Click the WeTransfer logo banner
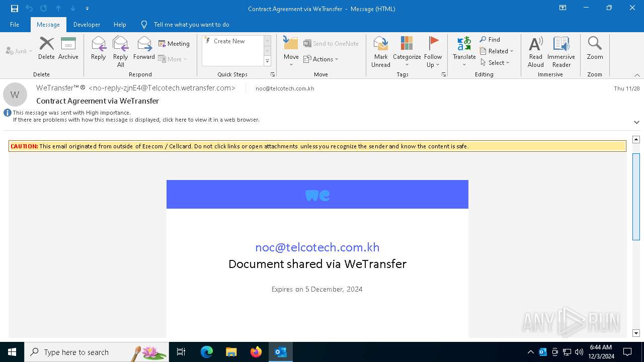This screenshot has width=644, height=362. coord(317,195)
